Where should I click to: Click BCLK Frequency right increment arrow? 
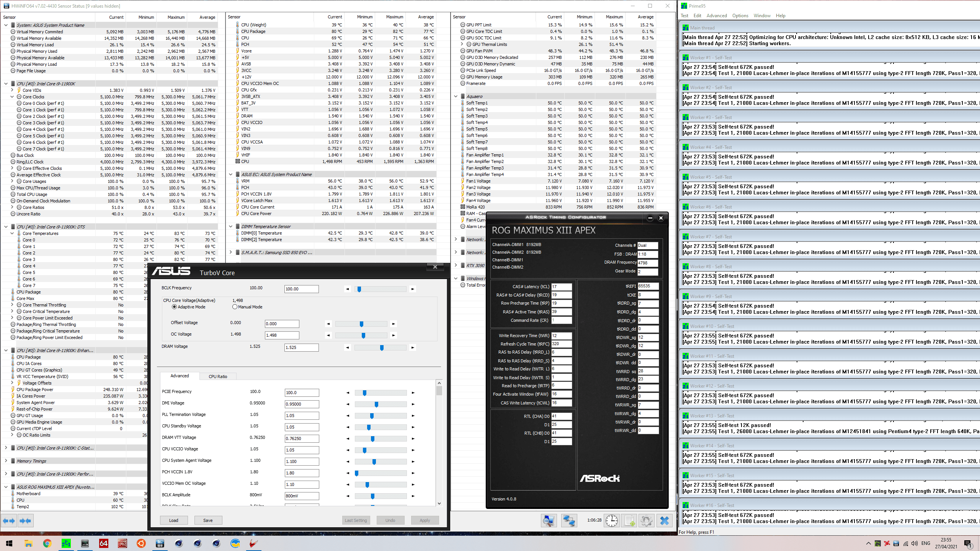(413, 289)
